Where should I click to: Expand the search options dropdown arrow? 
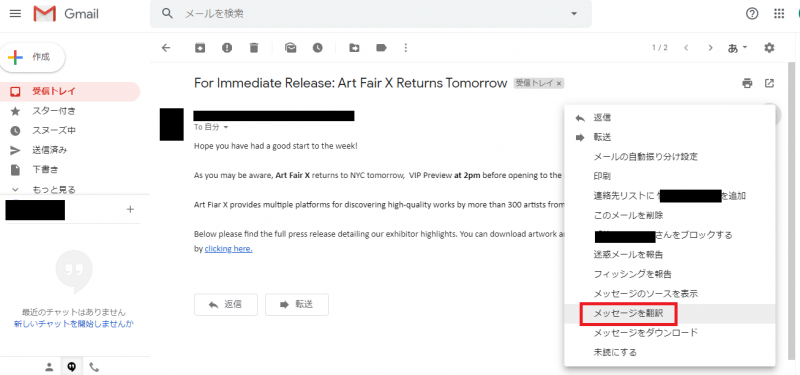point(574,14)
